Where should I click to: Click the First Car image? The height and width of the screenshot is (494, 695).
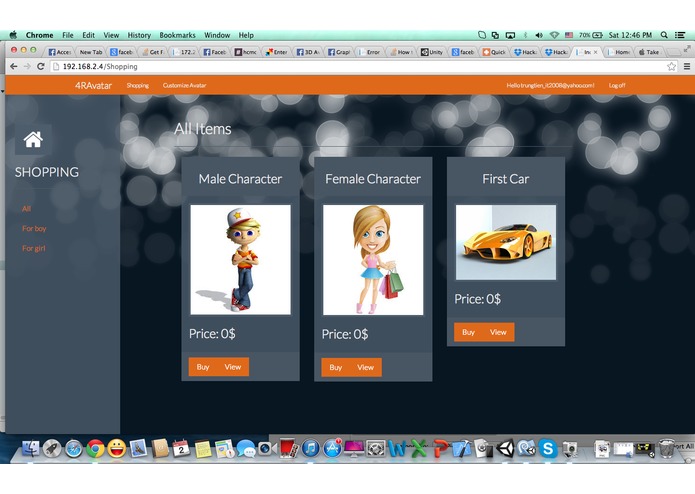pyautogui.click(x=506, y=242)
